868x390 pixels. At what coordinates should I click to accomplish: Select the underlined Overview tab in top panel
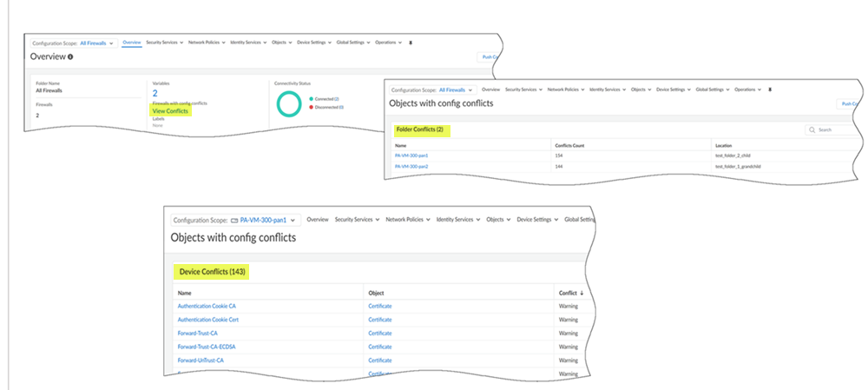point(132,42)
